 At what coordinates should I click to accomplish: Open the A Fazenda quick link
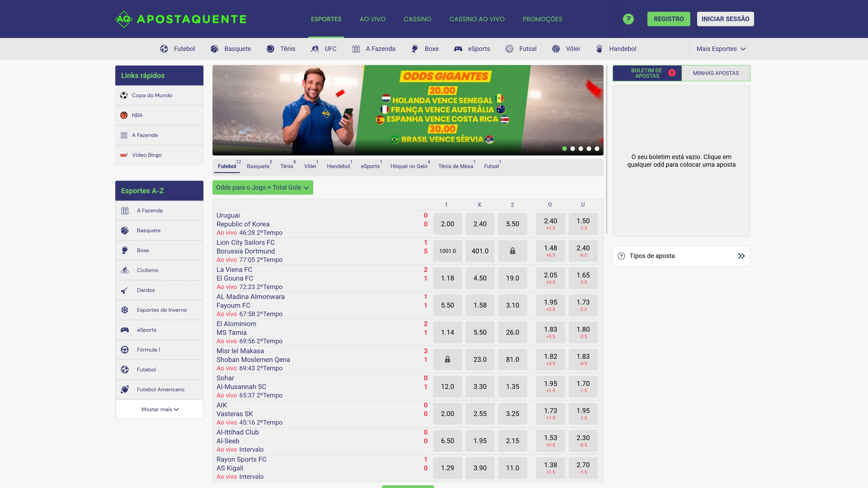[x=159, y=135]
